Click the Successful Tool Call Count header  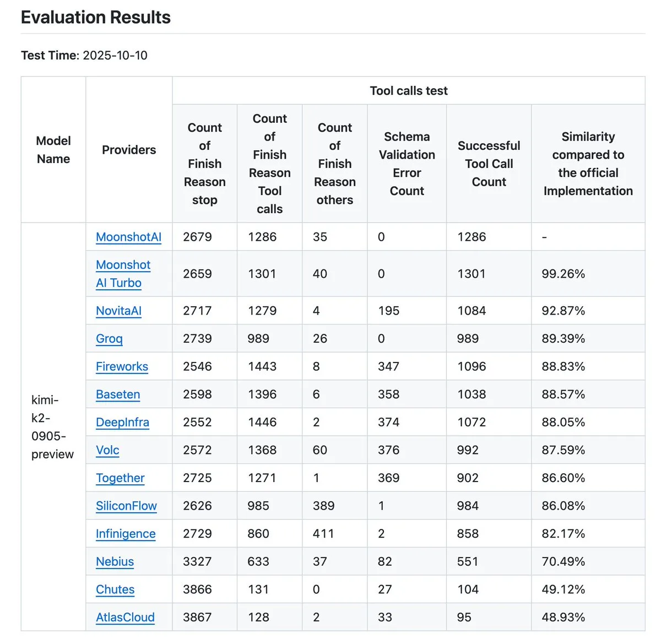coord(489,164)
